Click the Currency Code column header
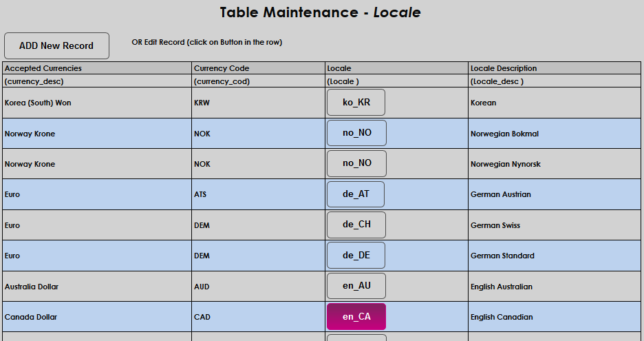Screen dimensions: 644x341 222,68
